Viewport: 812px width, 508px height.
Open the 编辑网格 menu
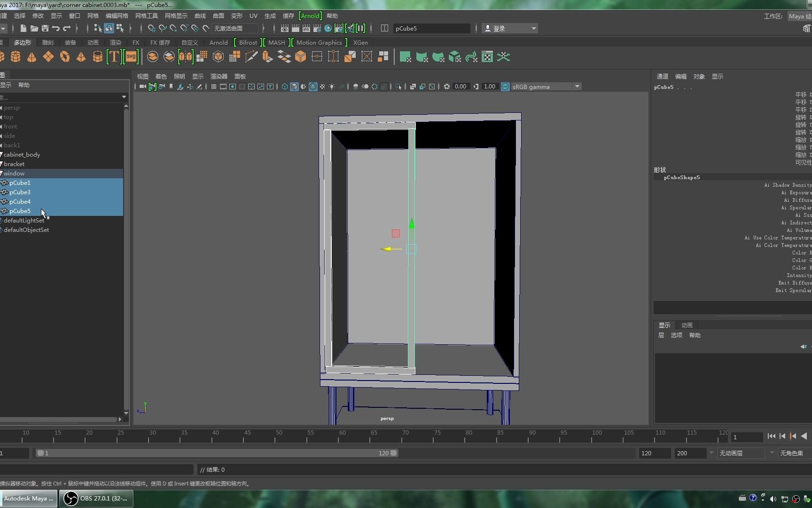click(x=117, y=16)
